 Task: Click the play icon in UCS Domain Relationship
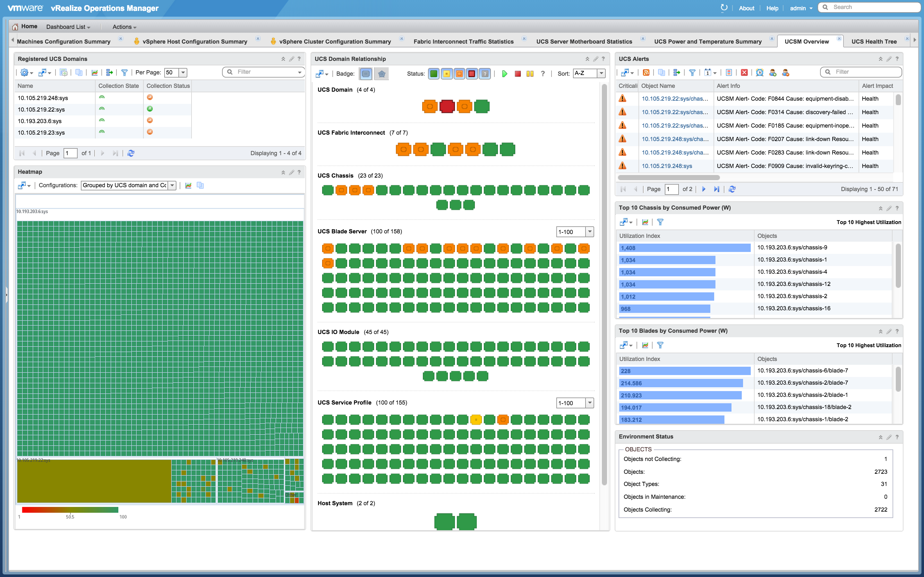(504, 74)
